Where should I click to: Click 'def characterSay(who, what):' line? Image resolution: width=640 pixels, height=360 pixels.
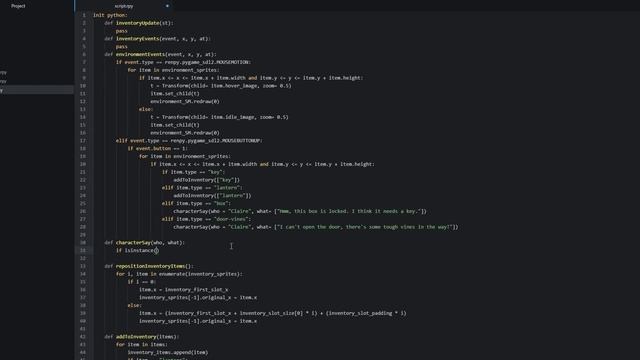click(144, 242)
